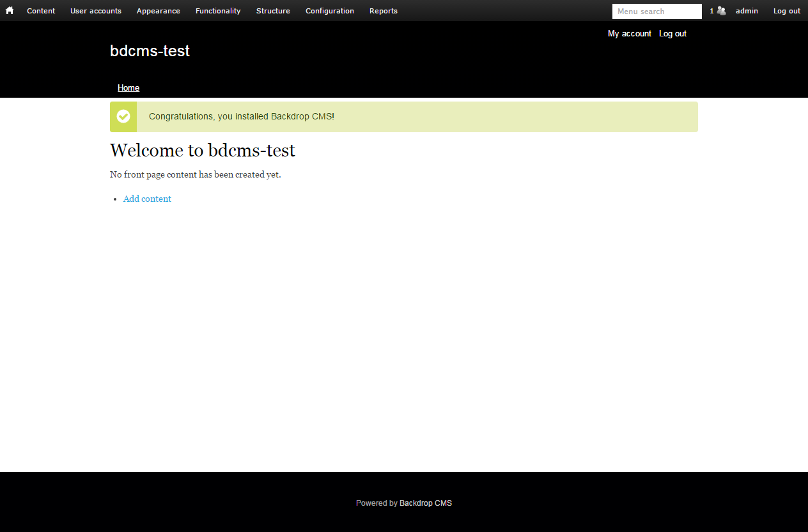
Task: Open the Content admin menu
Action: click(41, 11)
